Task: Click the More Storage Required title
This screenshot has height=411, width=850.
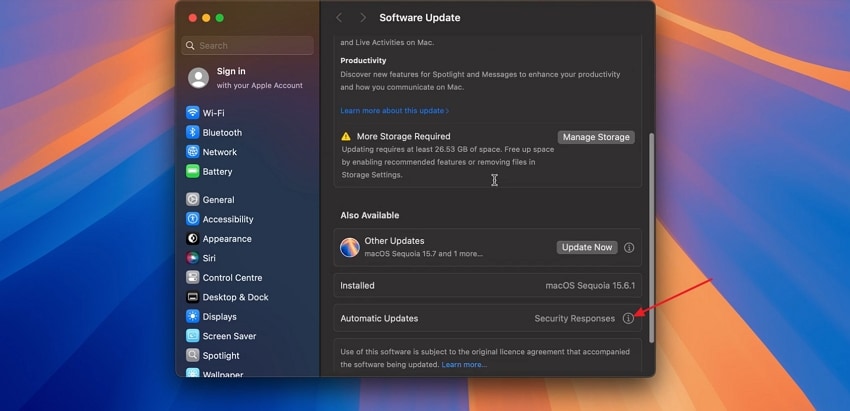Action: tap(403, 137)
